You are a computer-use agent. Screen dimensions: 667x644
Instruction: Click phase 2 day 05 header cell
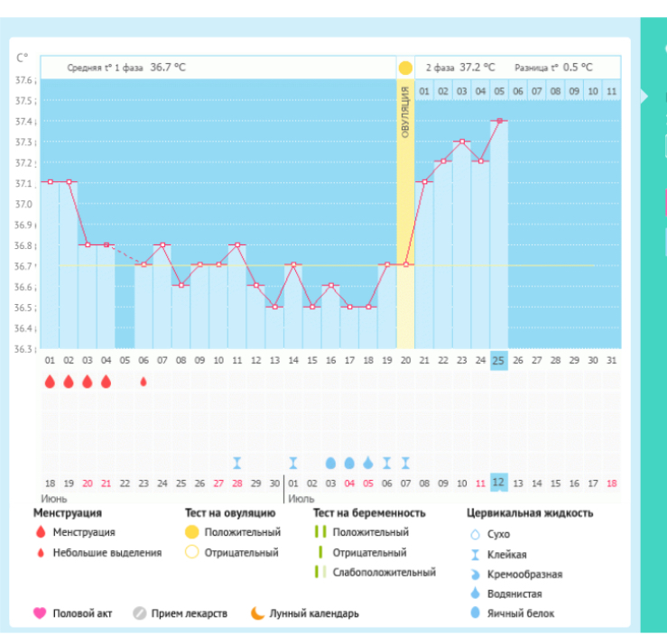pyautogui.click(x=499, y=91)
